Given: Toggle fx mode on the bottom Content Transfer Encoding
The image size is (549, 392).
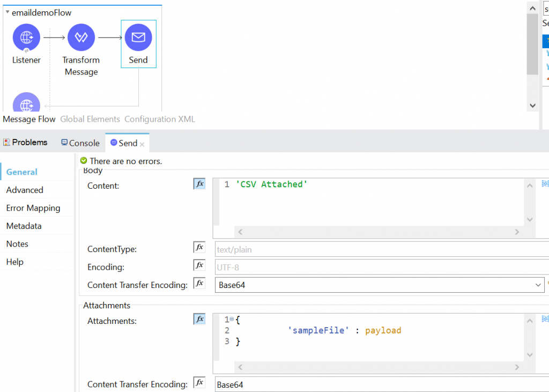Looking at the screenshot, I should [199, 382].
